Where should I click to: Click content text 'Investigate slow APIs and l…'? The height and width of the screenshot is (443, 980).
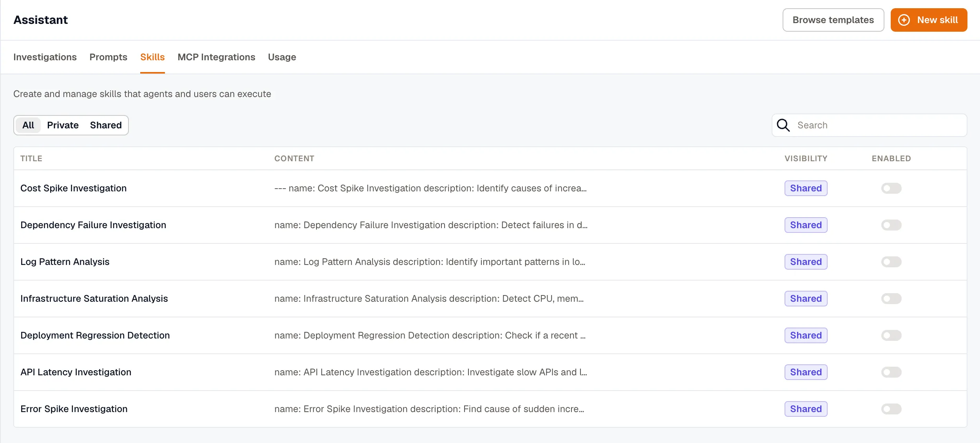[x=527, y=372]
